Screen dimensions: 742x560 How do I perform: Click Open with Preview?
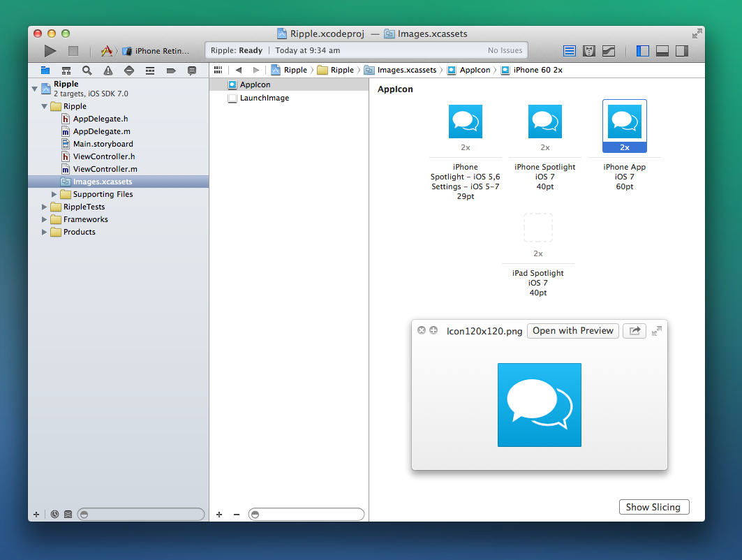(572, 331)
